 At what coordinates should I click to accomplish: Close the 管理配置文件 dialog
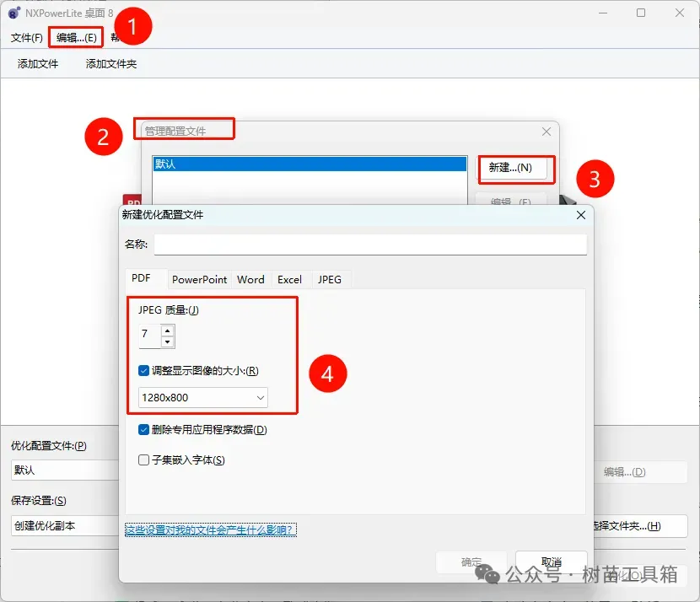[x=546, y=132]
